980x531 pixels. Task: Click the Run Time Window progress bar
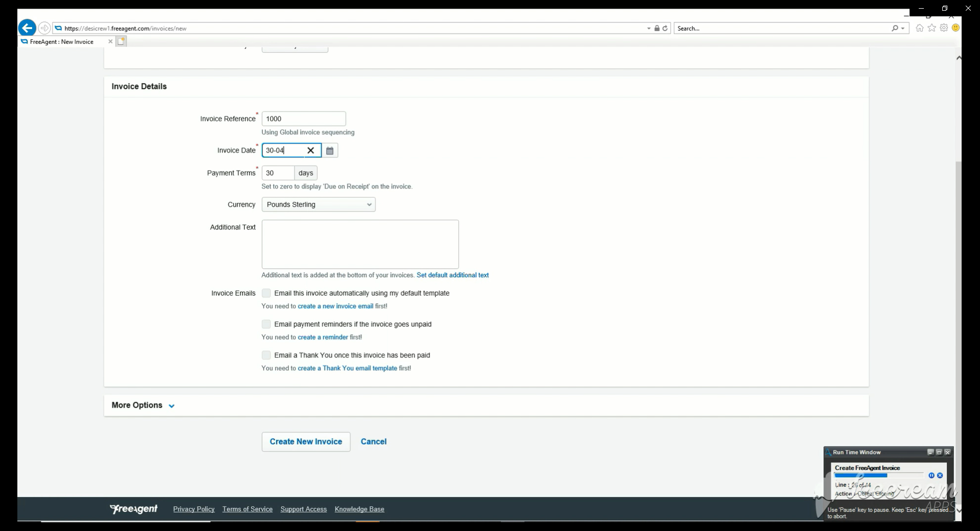click(879, 475)
